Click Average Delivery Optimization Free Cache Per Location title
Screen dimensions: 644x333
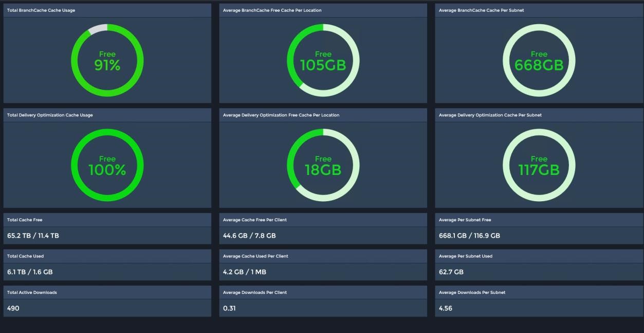[x=281, y=115]
